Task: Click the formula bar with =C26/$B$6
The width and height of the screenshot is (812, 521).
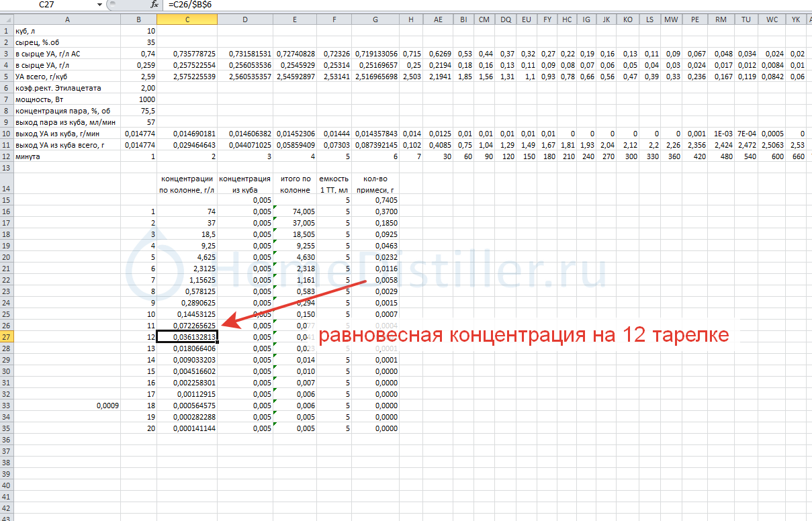Action: click(x=489, y=5)
